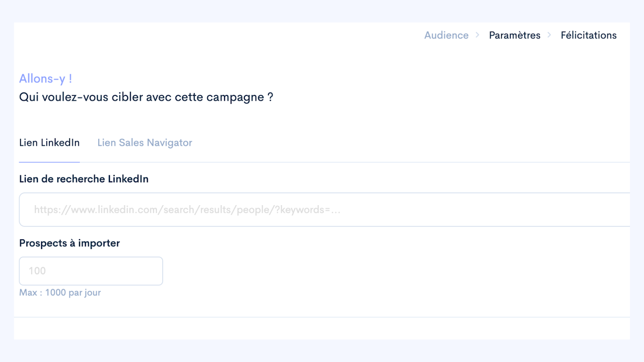Focus the Prospects à importer number field
Screen dimensions: 644x362
tap(91, 271)
